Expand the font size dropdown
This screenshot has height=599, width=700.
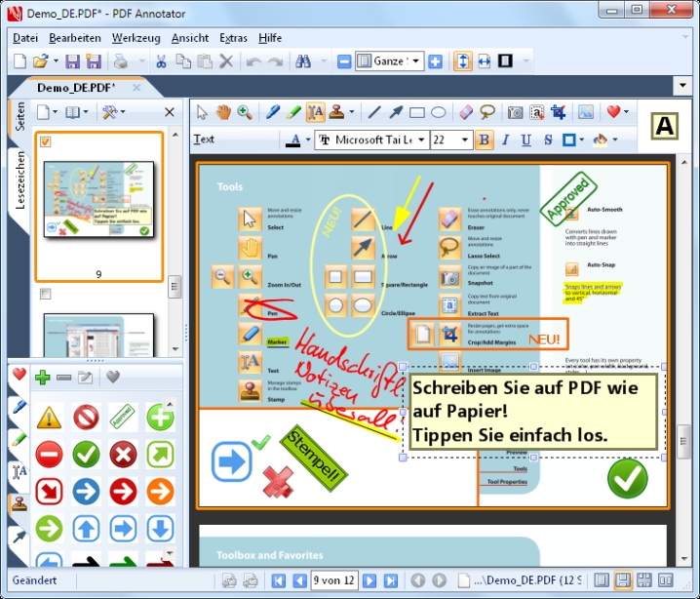pos(466,140)
